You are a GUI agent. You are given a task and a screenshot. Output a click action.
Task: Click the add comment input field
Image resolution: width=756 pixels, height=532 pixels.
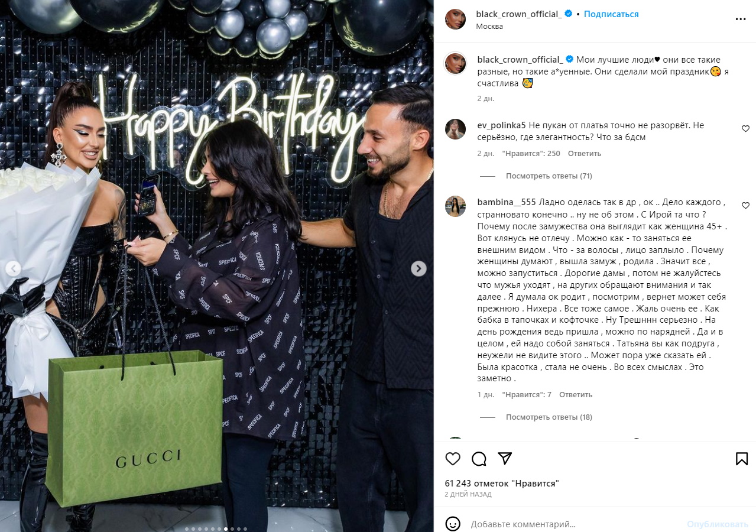coord(573,524)
